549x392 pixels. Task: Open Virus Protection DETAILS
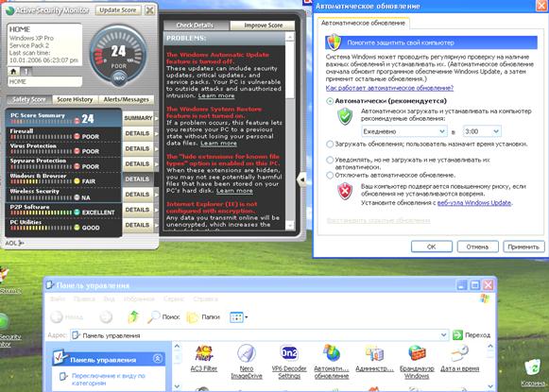(138, 148)
